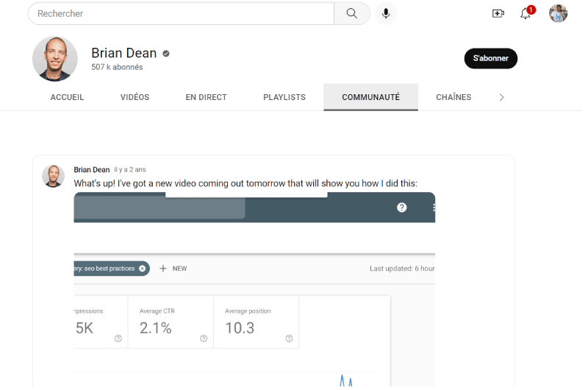
Task: Switch to PLAYLISTS tab
Action: point(284,97)
